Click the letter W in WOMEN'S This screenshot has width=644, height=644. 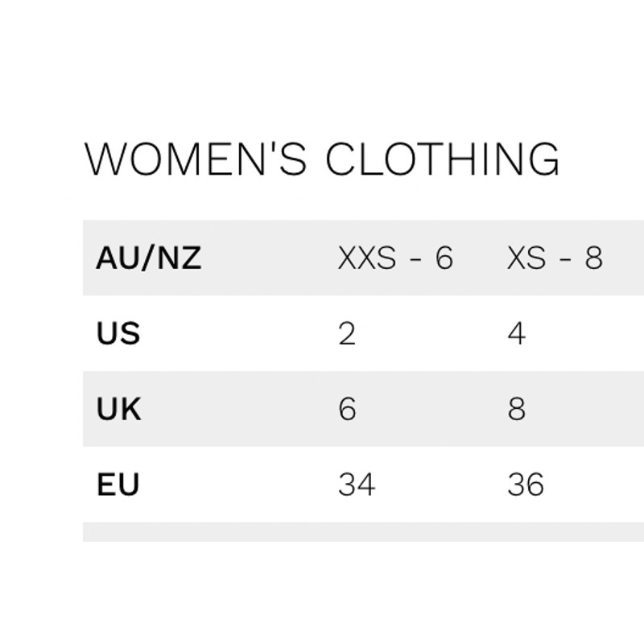[106, 159]
